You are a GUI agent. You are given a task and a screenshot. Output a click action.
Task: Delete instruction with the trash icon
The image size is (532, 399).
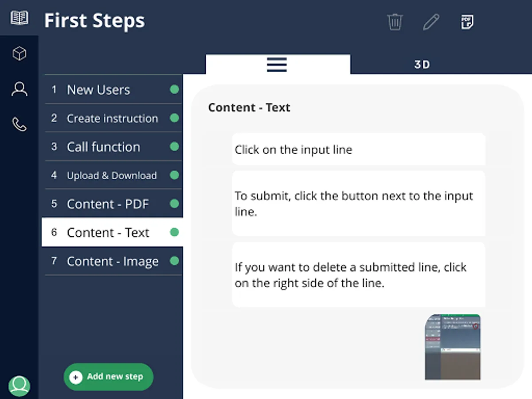[395, 21]
